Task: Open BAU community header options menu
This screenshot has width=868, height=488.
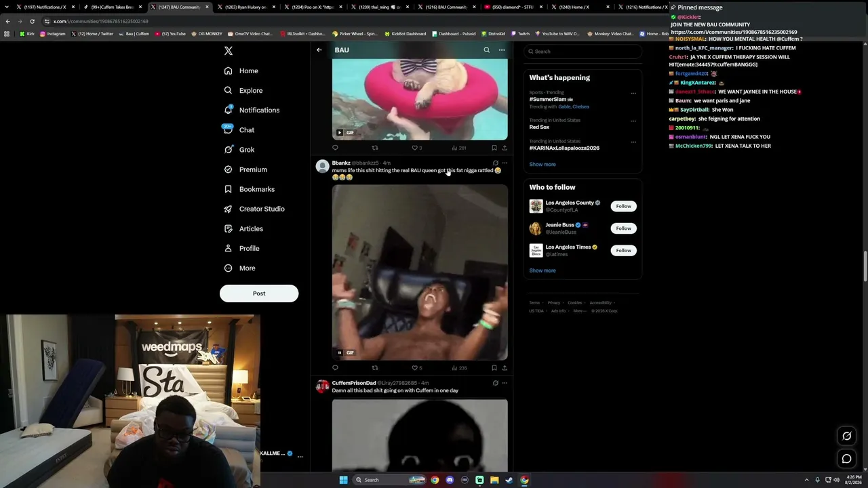Action: [502, 50]
